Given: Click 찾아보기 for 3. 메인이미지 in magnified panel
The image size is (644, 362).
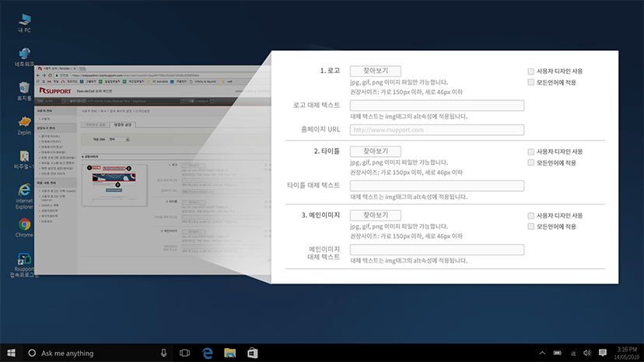Looking at the screenshot, I should coord(376,215).
